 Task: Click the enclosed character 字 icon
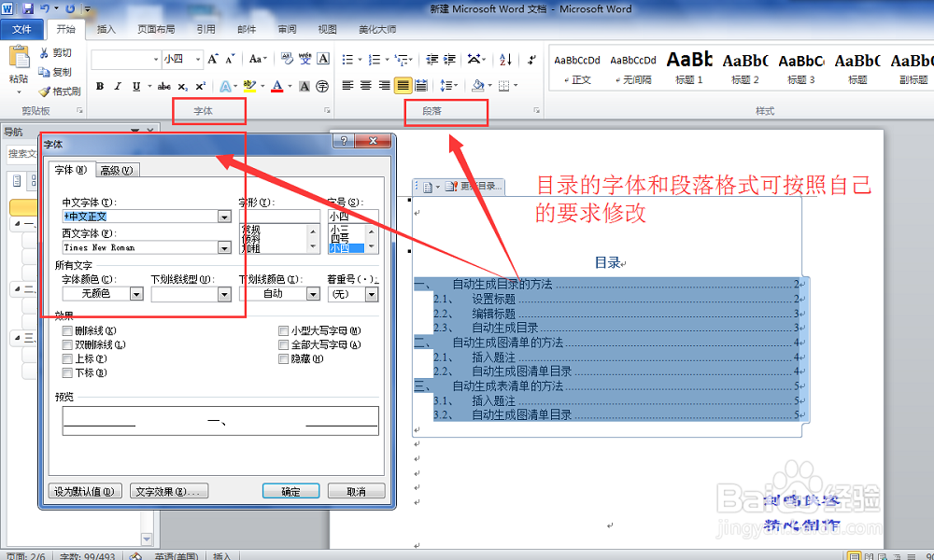pos(322,86)
